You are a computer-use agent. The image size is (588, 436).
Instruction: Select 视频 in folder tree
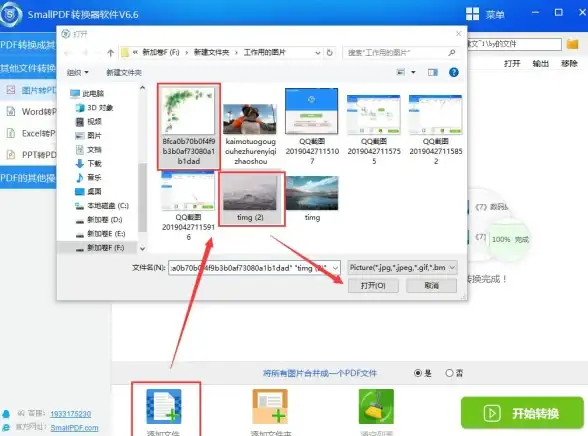pyautogui.click(x=89, y=122)
